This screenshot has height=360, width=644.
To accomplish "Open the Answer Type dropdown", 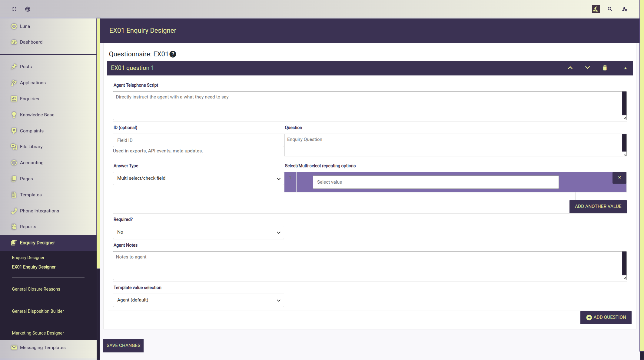I will point(198,178).
